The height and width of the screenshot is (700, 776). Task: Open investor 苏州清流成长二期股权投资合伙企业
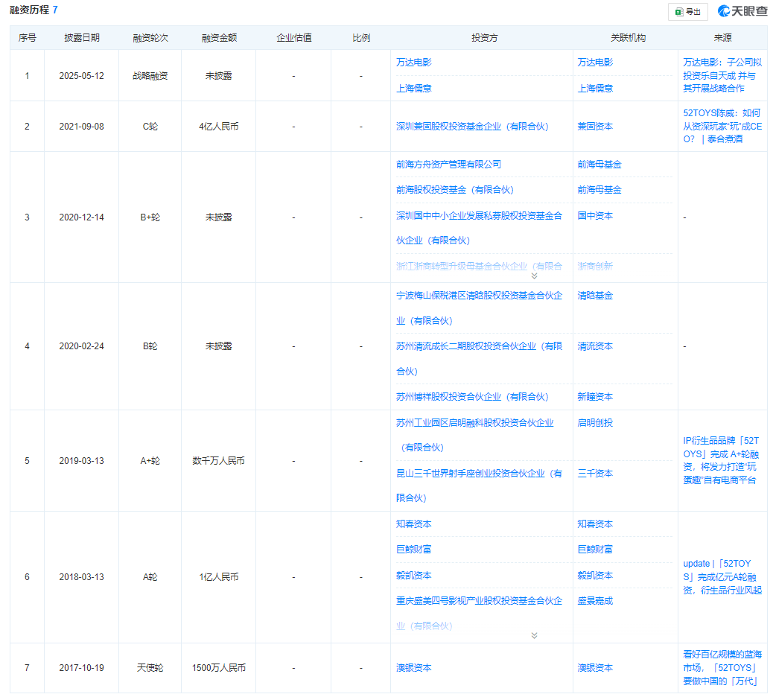click(x=479, y=359)
